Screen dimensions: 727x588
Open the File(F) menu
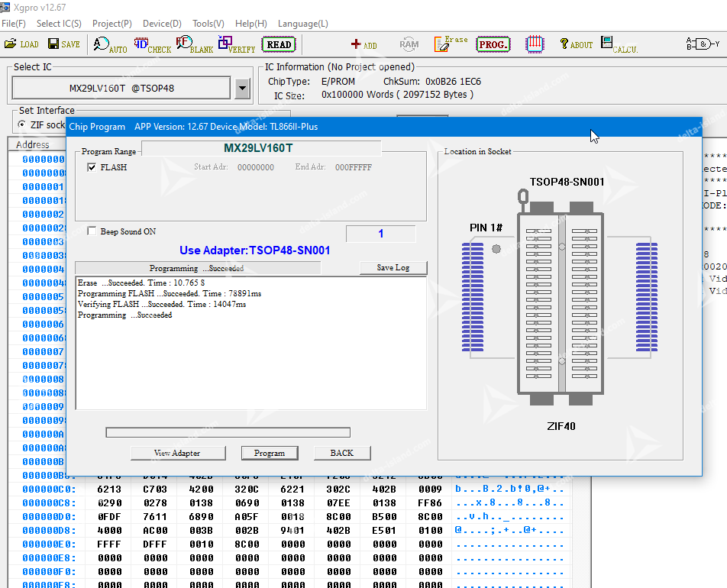point(14,23)
